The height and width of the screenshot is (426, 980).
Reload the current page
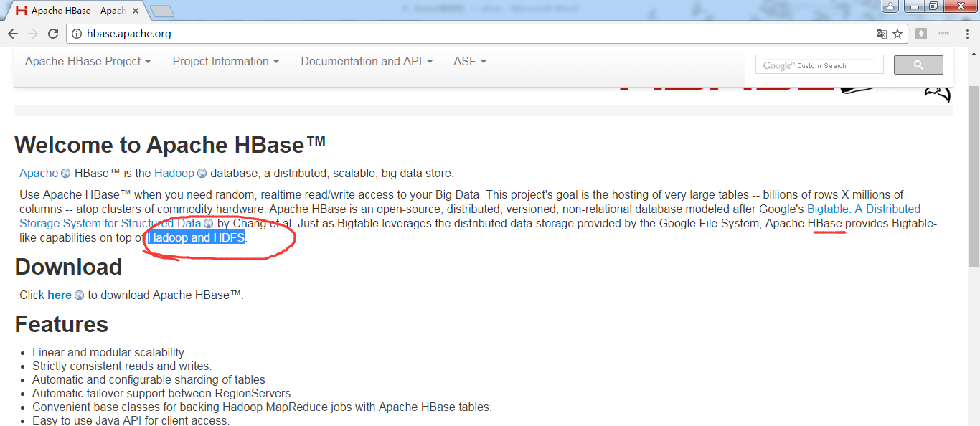tap(53, 34)
